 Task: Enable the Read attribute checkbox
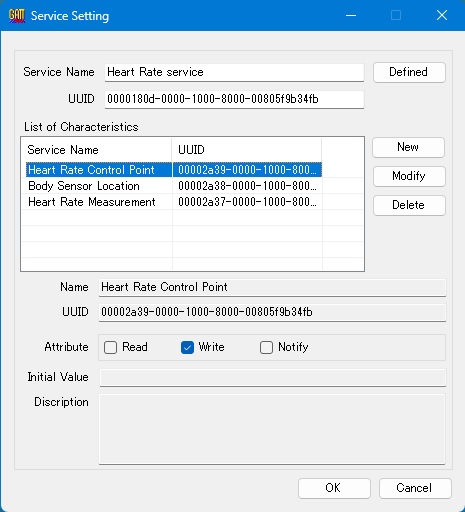pyautogui.click(x=110, y=347)
